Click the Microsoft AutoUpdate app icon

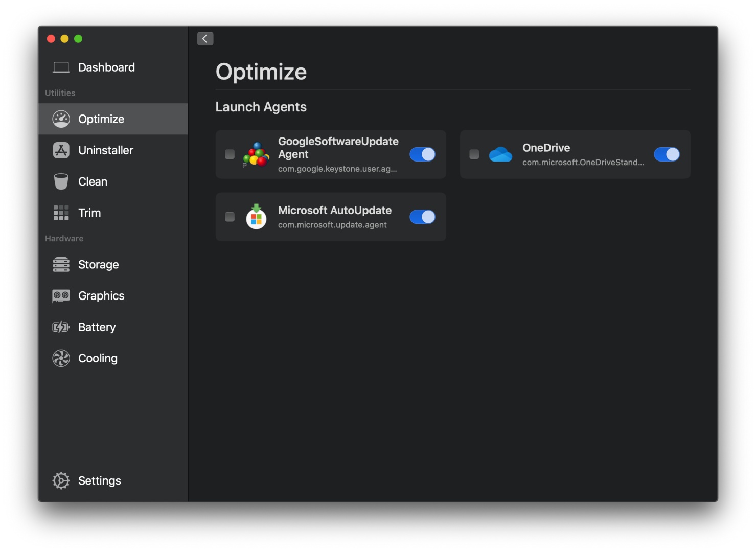click(x=256, y=217)
